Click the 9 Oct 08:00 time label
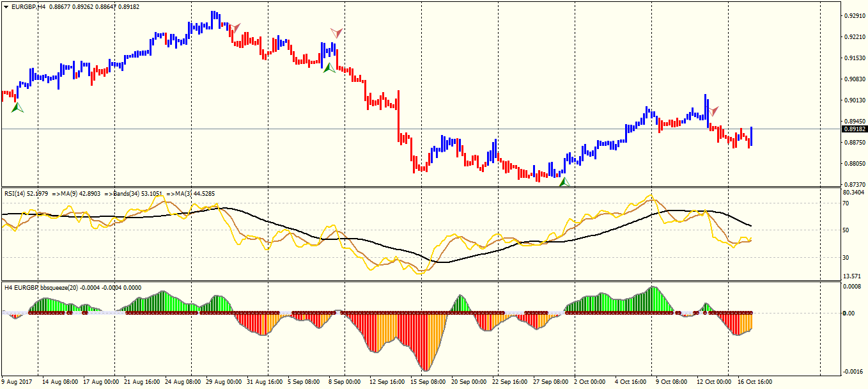This screenshot has width=868, height=389. point(672,382)
